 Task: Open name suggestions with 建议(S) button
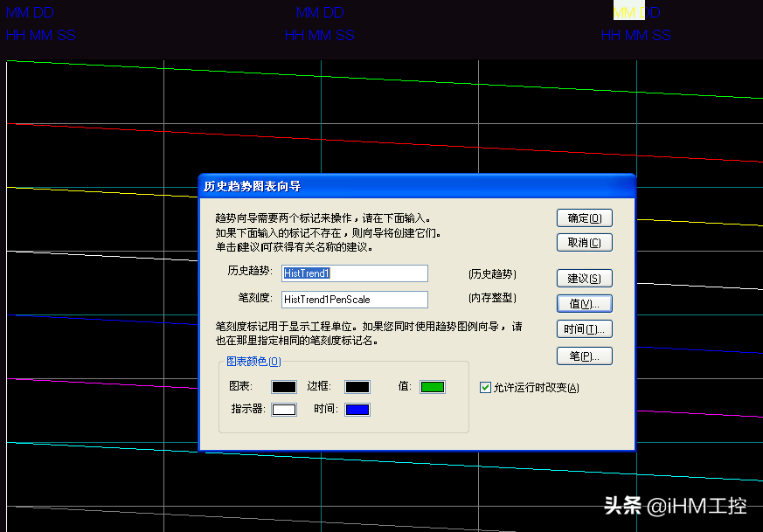584,278
